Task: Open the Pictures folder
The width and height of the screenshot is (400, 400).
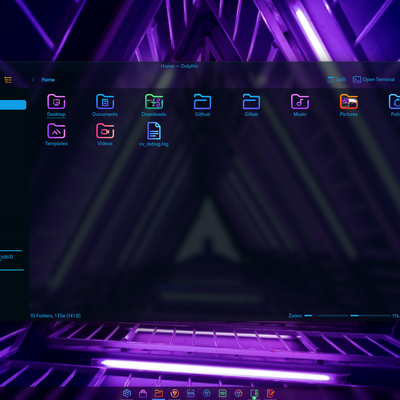Action: click(x=349, y=105)
